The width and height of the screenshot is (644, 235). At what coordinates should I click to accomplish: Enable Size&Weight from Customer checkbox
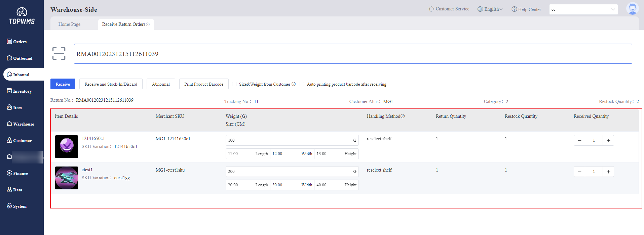point(234,84)
